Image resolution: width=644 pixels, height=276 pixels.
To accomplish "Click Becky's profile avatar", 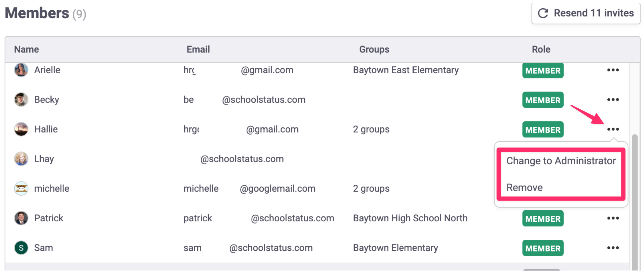I will [x=21, y=100].
